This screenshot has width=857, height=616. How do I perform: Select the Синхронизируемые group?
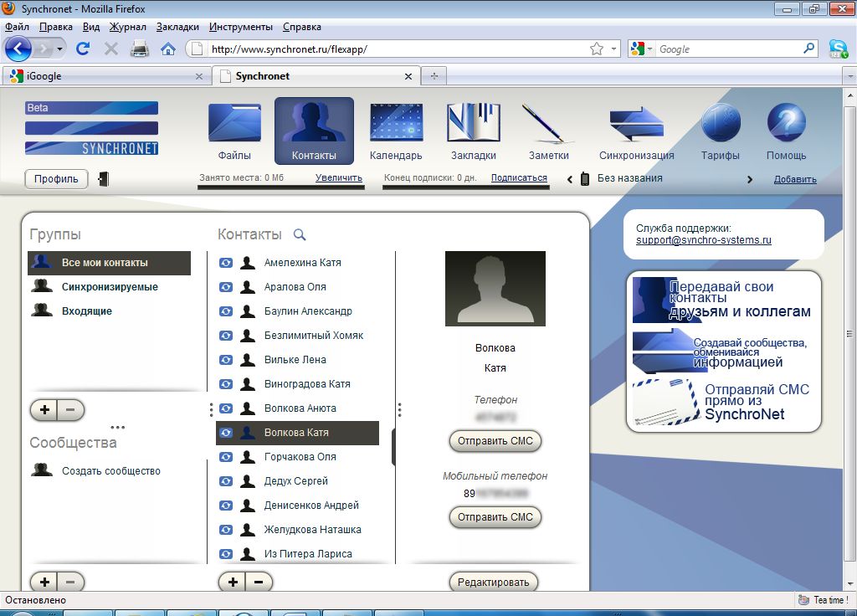pos(109,287)
